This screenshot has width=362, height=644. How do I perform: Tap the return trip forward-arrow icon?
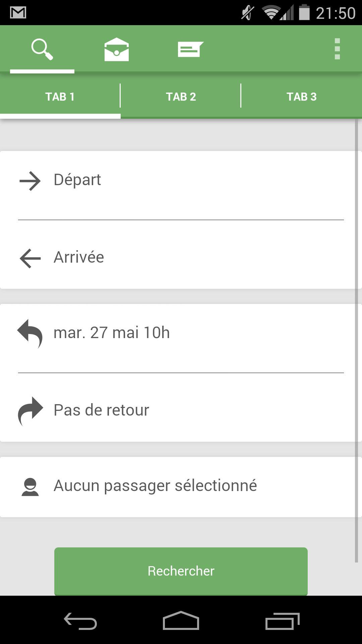pos(30,411)
